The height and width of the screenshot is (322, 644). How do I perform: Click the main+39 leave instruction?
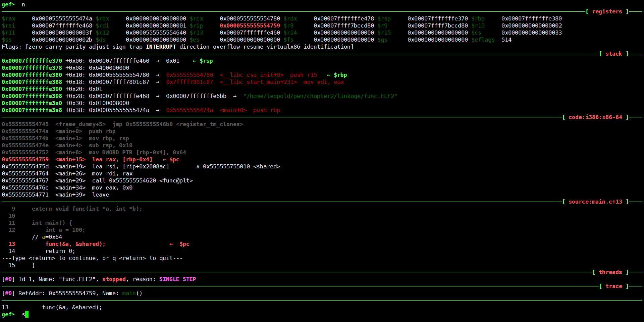tap(55, 195)
